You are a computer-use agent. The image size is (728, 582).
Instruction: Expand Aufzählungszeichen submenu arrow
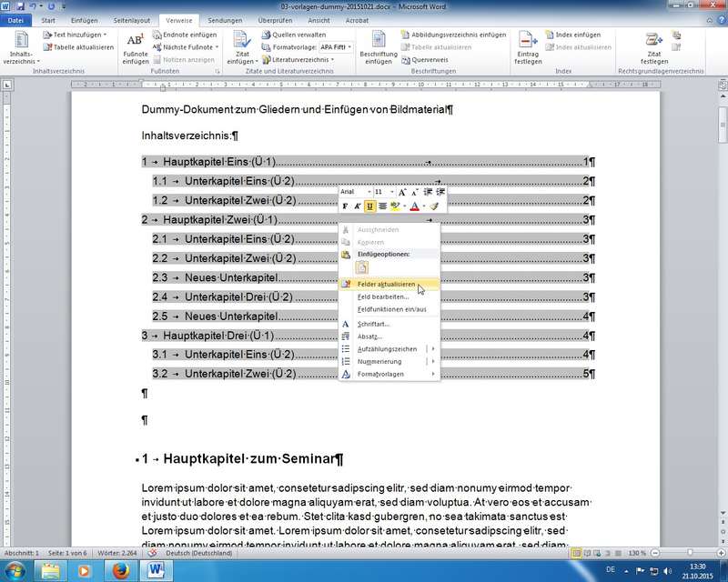coord(433,349)
